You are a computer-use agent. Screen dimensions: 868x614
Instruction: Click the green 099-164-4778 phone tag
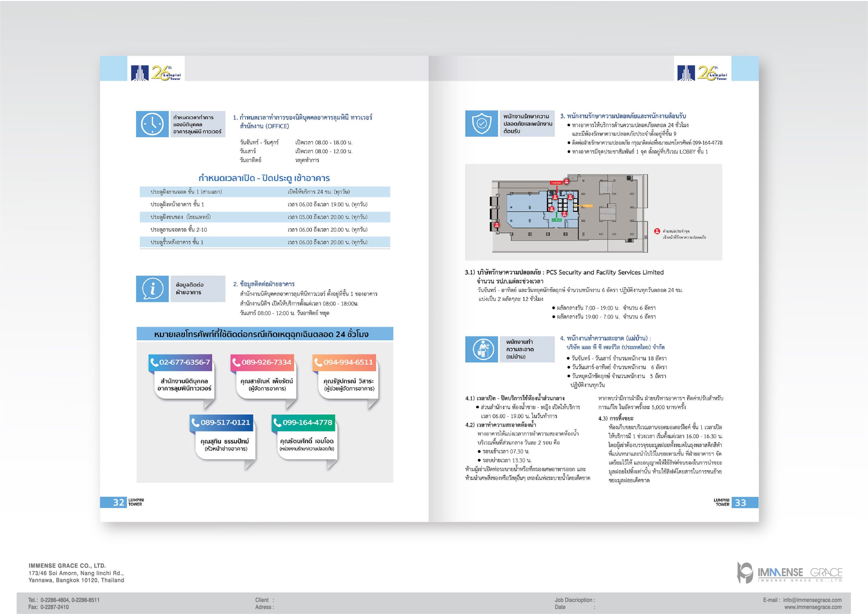[x=303, y=423]
